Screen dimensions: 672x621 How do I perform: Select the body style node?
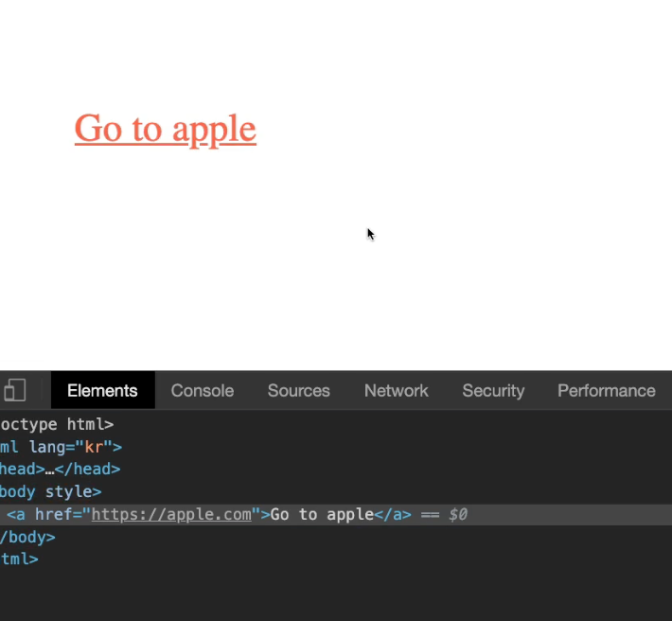click(x=50, y=491)
